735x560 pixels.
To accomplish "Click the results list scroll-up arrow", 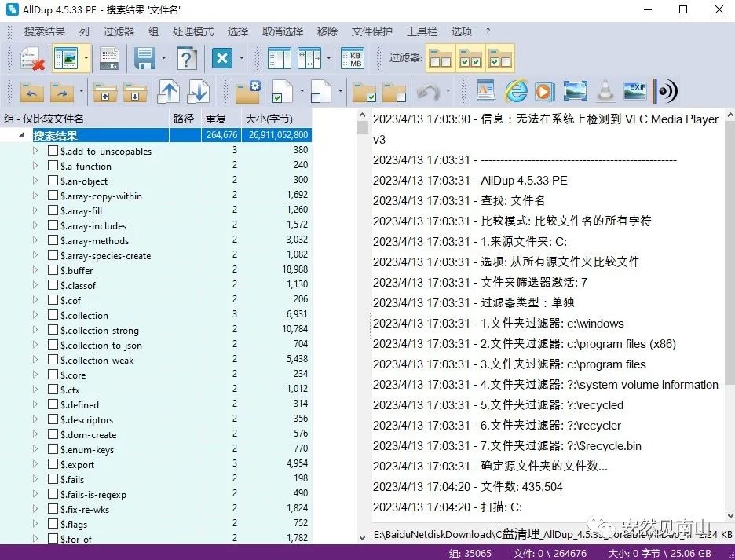I will tap(362, 115).
